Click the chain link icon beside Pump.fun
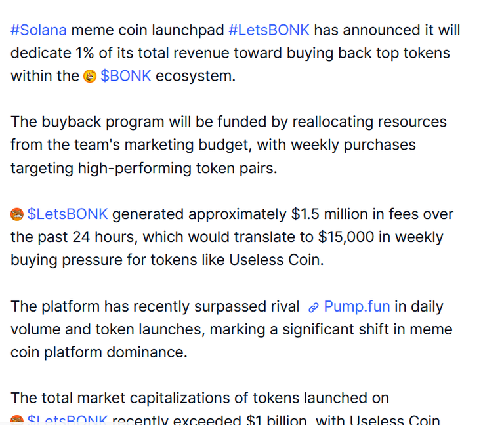504x425 pixels. pyautogui.click(x=314, y=308)
